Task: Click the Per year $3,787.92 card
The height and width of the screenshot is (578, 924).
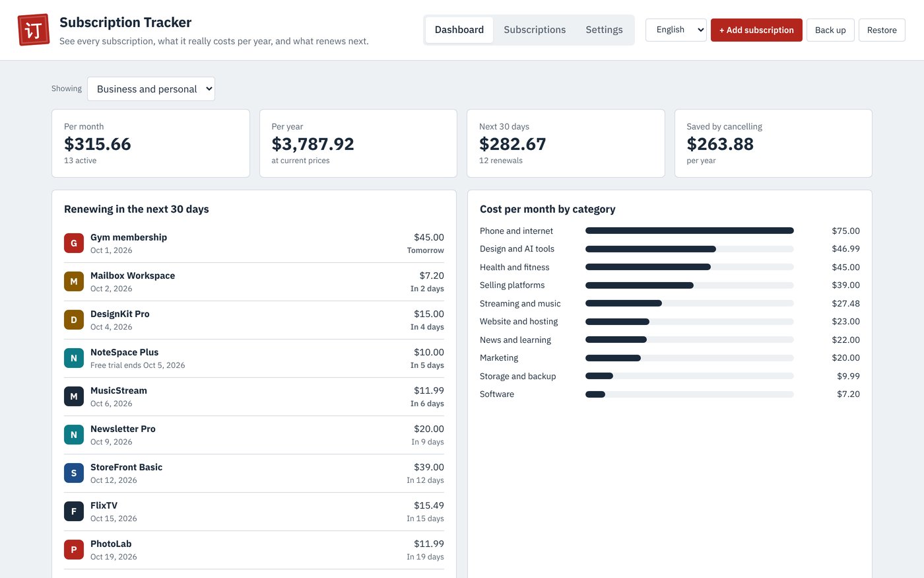Action: tap(358, 143)
